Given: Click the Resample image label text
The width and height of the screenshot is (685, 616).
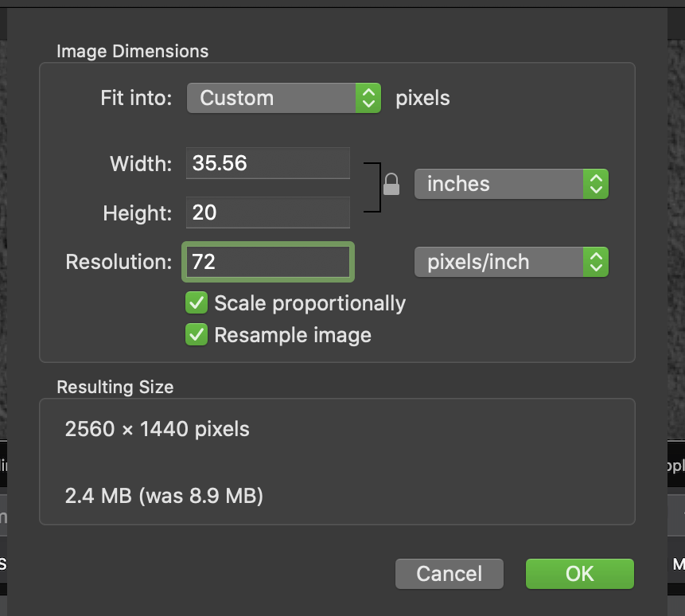Looking at the screenshot, I should point(293,335).
